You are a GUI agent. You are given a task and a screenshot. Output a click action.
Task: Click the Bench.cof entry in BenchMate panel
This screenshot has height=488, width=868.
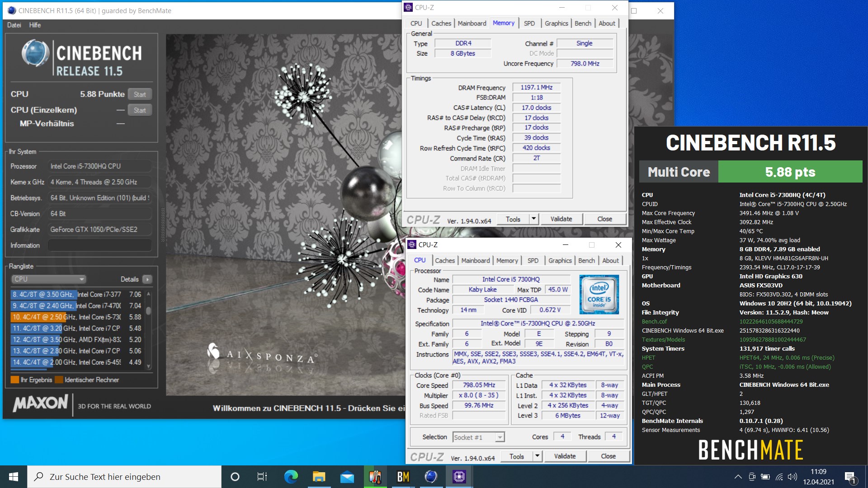654,322
